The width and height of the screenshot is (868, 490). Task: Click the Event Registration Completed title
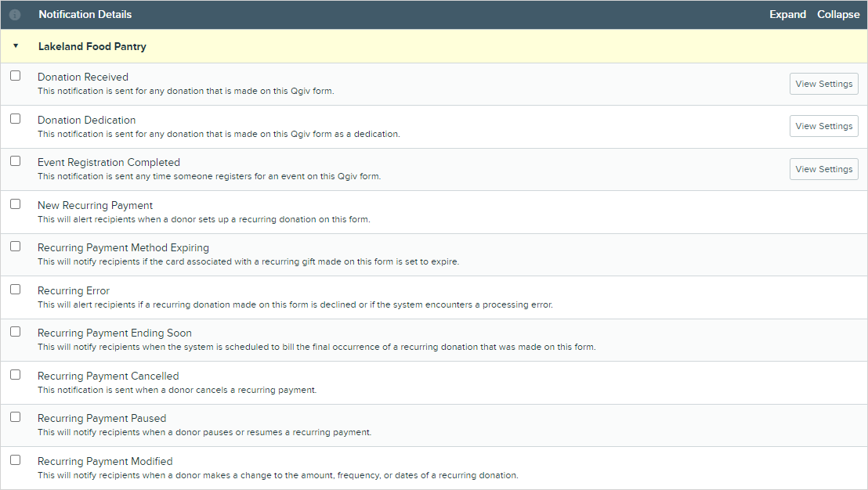(108, 162)
